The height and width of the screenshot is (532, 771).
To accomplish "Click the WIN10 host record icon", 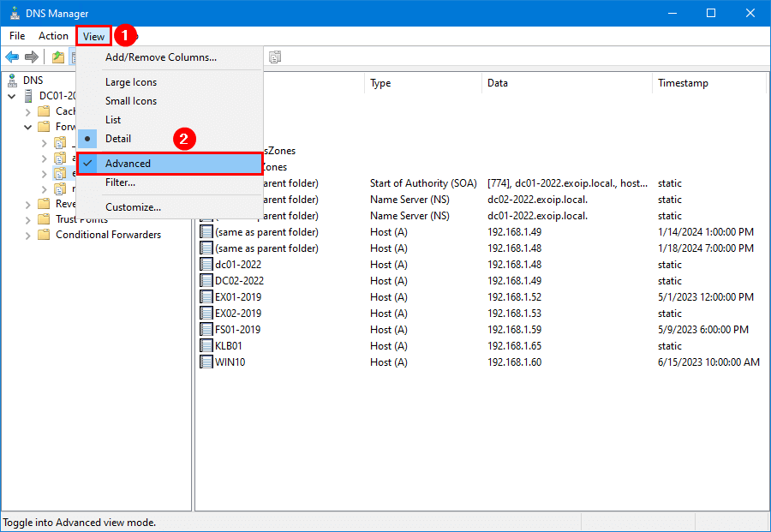I will point(206,362).
